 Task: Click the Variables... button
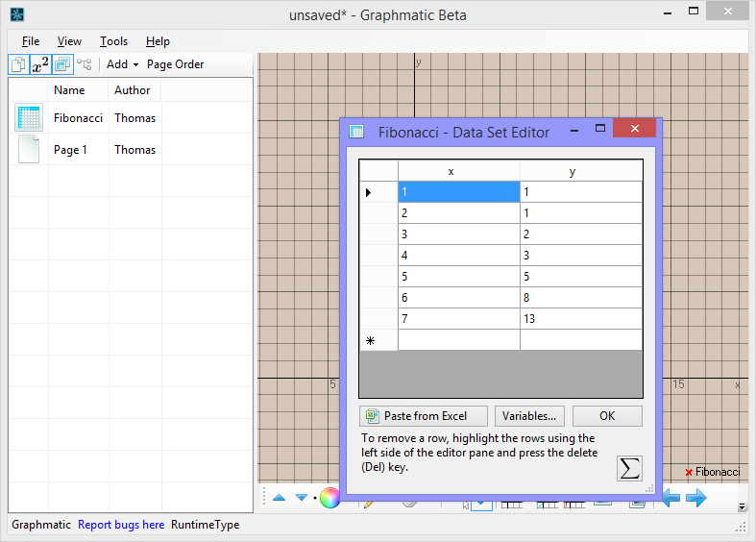point(529,416)
